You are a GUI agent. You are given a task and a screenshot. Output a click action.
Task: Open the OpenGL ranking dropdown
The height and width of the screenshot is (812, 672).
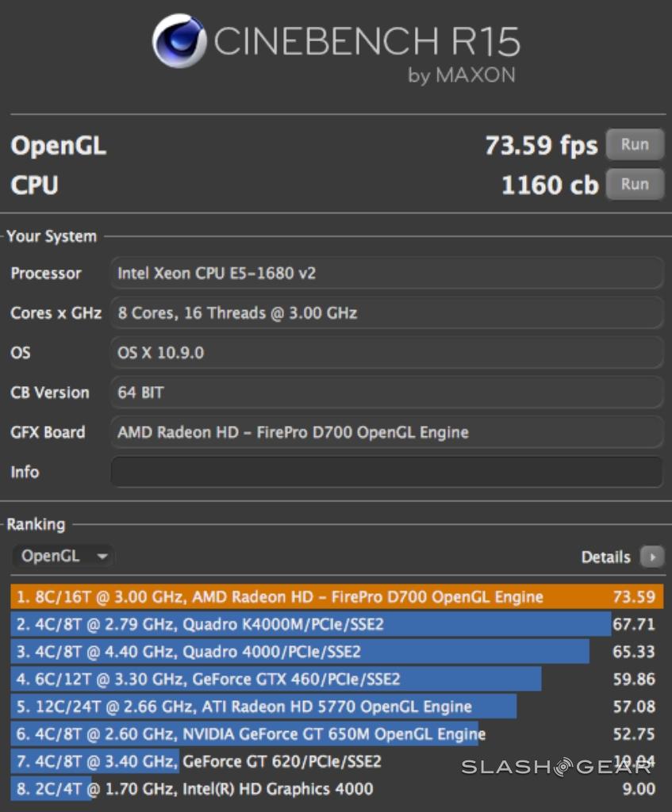tap(63, 557)
